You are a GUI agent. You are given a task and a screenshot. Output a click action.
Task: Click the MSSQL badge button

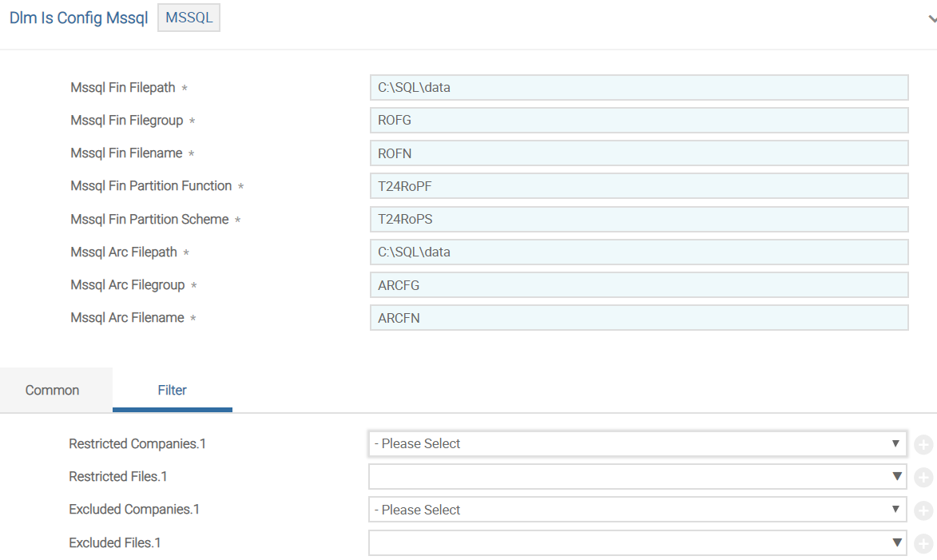[189, 18]
